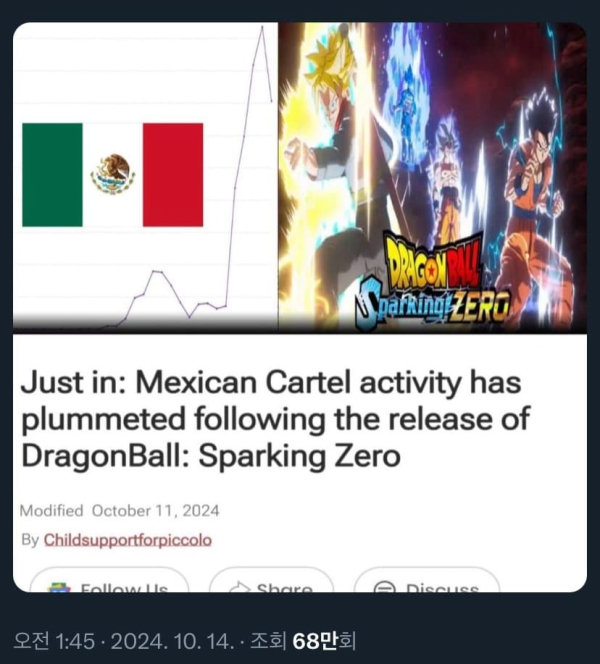The width and height of the screenshot is (600, 664).
Task: Click the 2024. 10. 14. tweet date
Action: [172, 641]
